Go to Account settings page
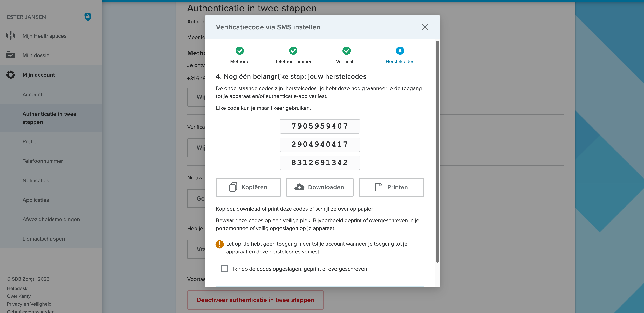The height and width of the screenshot is (313, 644). coord(51,94)
